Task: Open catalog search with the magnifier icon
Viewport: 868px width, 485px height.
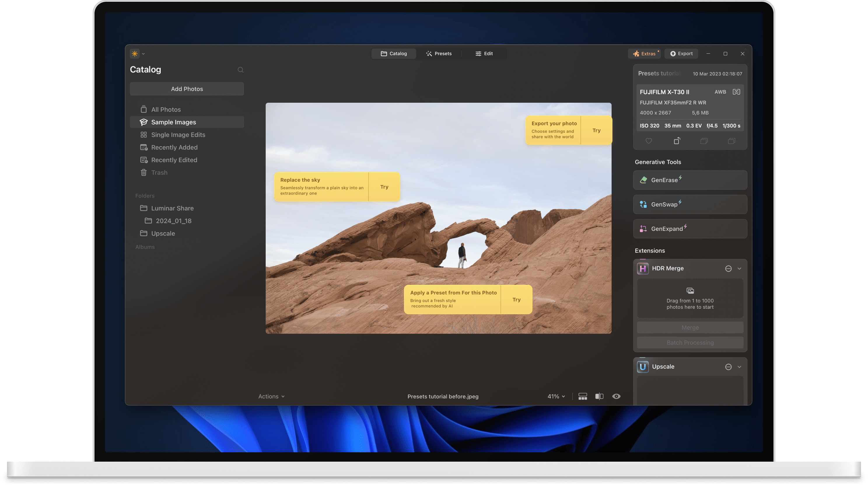Action: [240, 69]
